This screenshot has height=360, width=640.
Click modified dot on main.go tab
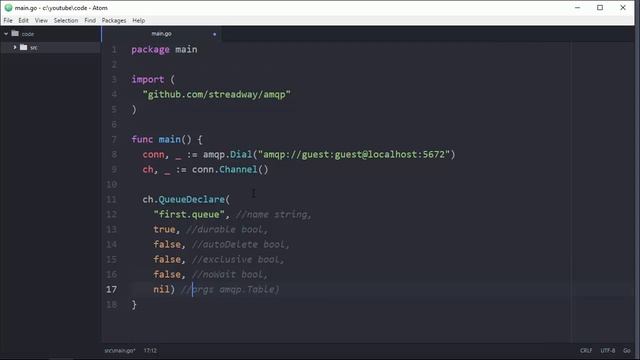tap(214, 34)
